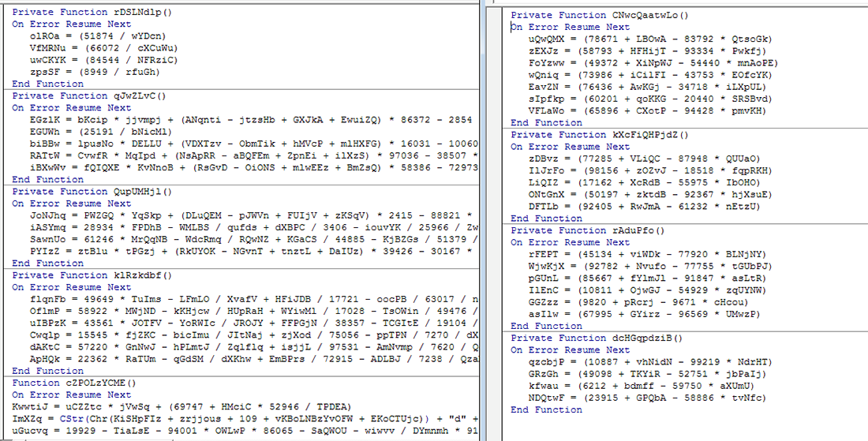Click the line starting 'EavZN = (76436'
868x441 pixels.
point(647,87)
